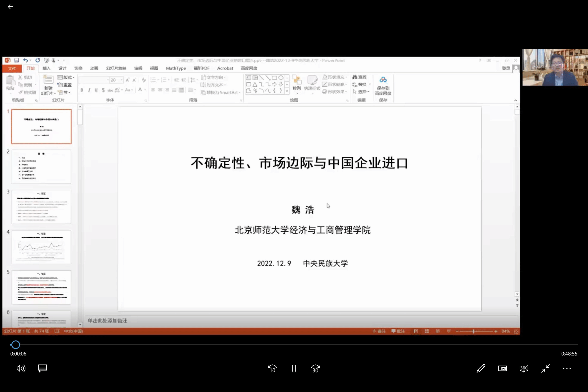Exit full screen mode

(x=545, y=368)
